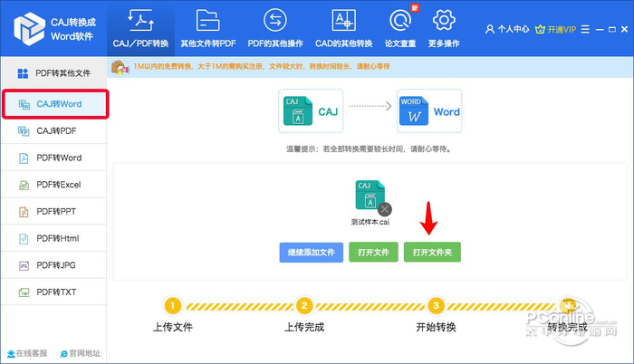The width and height of the screenshot is (634, 364).
Task: Open 在线客服 support link
Action: 27,353
